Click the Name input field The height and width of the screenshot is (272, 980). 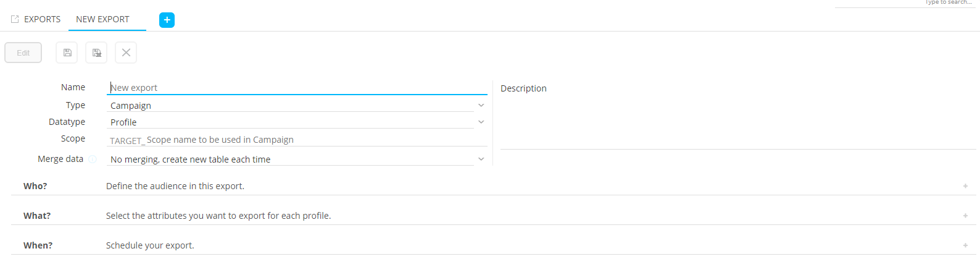point(296,88)
